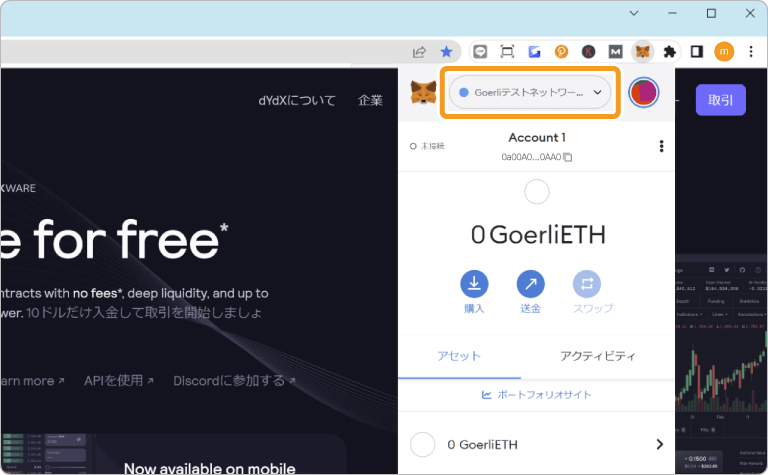Click the blue square extension icon

tap(534, 51)
